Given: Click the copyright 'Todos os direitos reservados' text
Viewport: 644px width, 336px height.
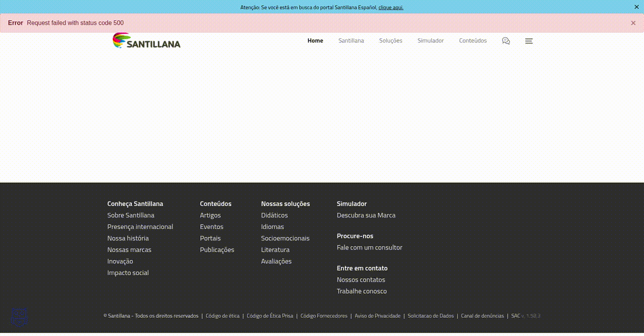Looking at the screenshot, I should coord(167,316).
